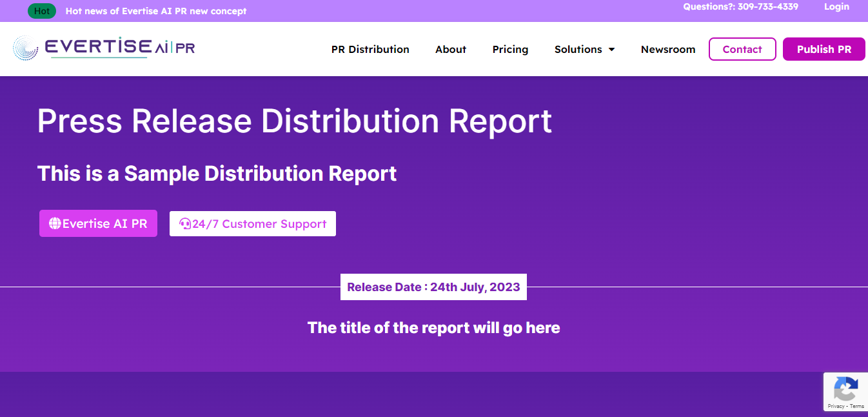The image size is (868, 417).
Task: Click the phone number 309-733-4339
Action: click(768, 6)
